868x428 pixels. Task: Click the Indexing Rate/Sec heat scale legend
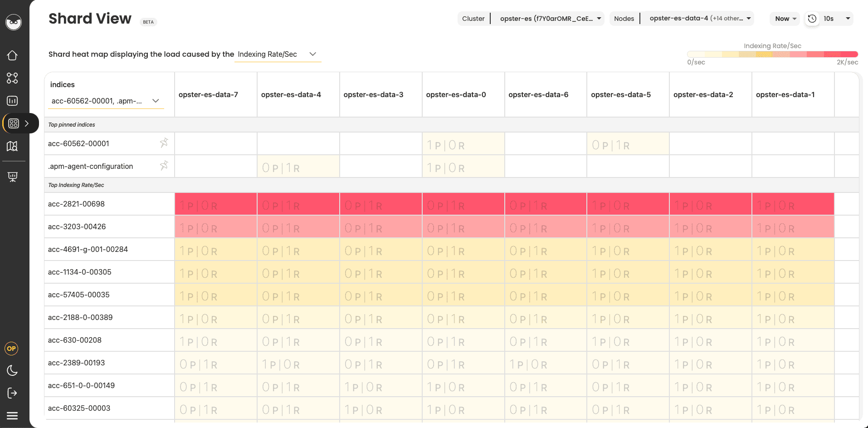pyautogui.click(x=773, y=54)
